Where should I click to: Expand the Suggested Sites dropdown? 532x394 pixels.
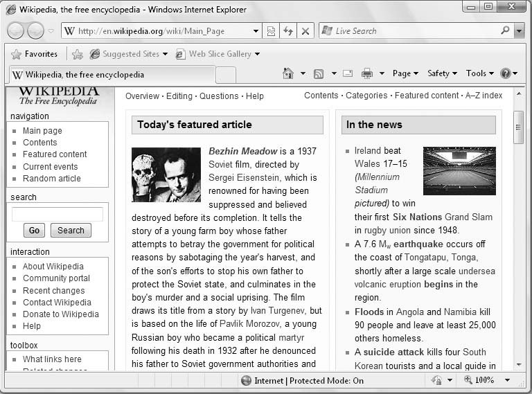tap(166, 54)
